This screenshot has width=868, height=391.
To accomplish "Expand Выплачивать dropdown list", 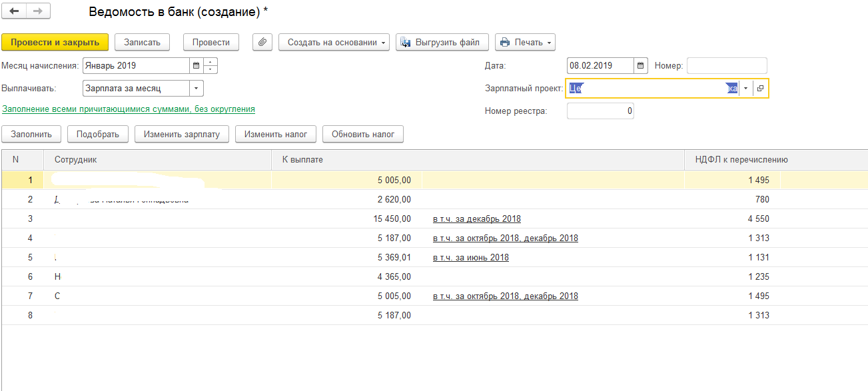I will [x=197, y=88].
